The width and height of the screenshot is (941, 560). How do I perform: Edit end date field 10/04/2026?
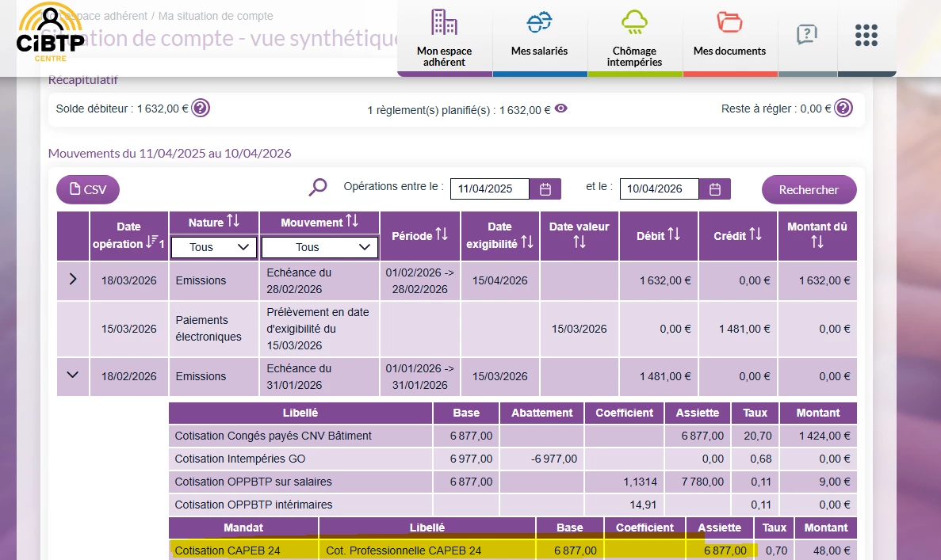click(x=659, y=189)
